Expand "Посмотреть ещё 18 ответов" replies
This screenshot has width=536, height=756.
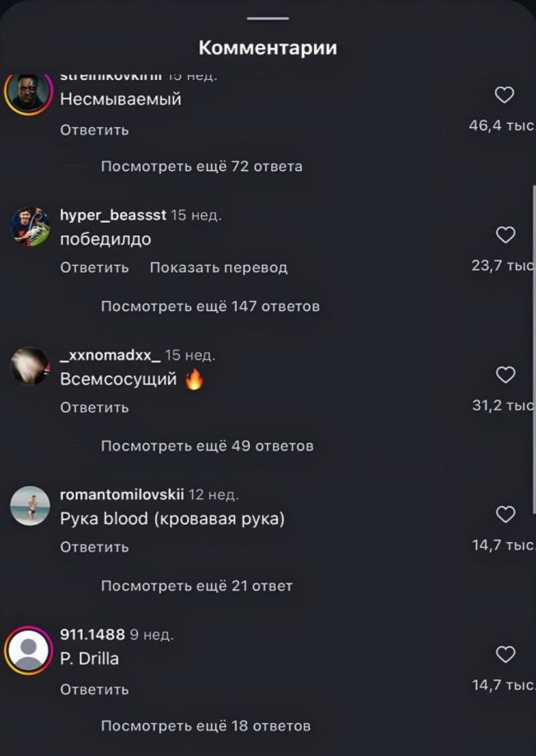pos(205,725)
